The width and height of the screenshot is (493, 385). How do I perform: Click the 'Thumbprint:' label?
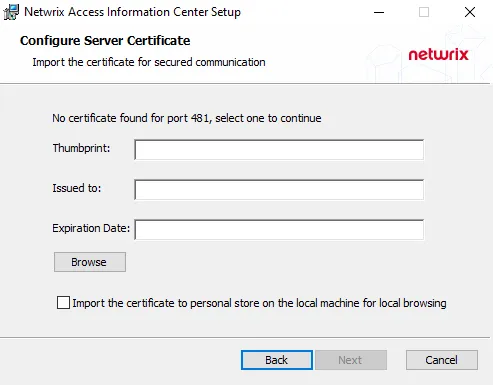point(81,148)
